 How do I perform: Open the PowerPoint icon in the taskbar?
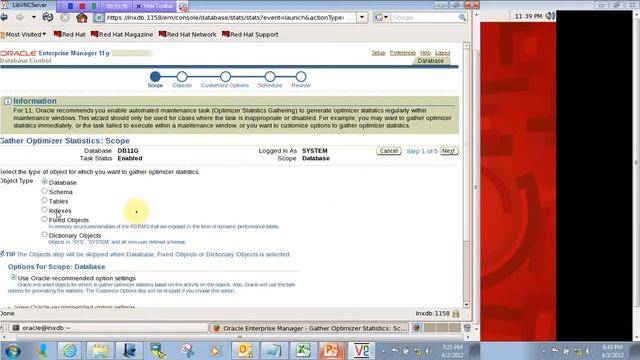tap(331, 351)
